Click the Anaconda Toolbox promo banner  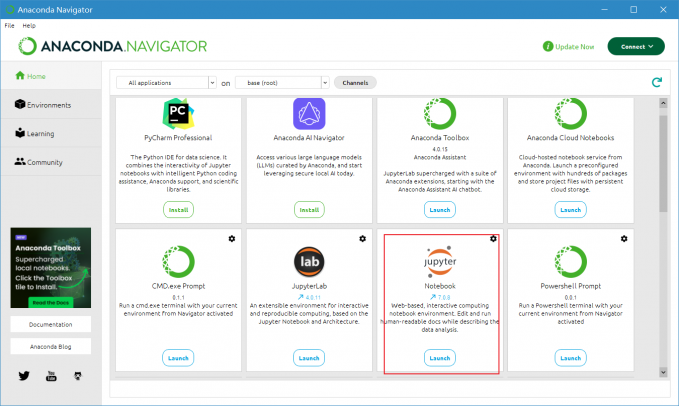tap(51, 267)
